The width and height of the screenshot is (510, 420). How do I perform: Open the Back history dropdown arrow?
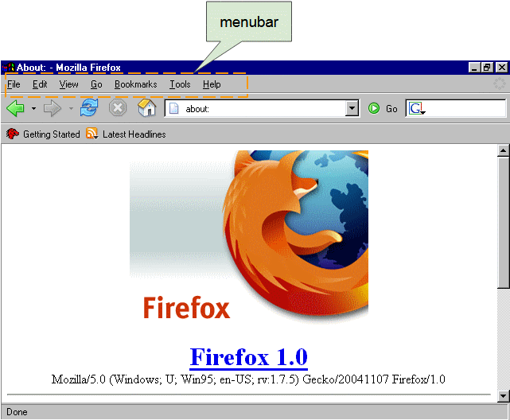click(33, 108)
